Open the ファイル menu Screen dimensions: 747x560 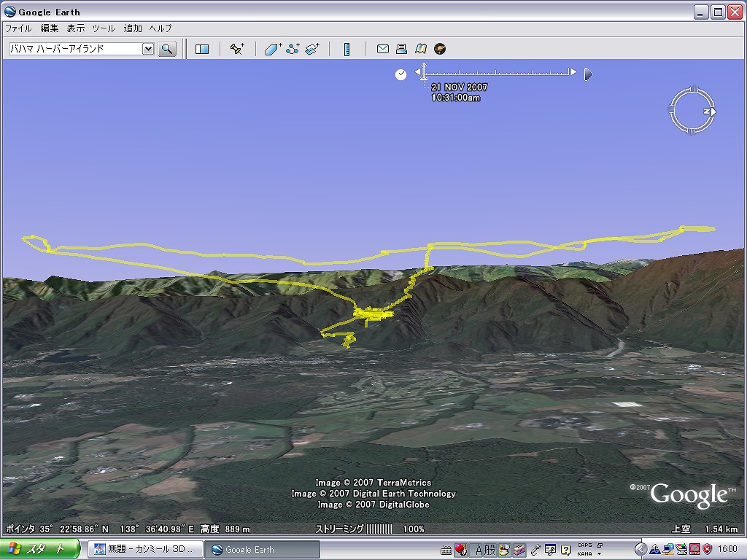(18, 28)
